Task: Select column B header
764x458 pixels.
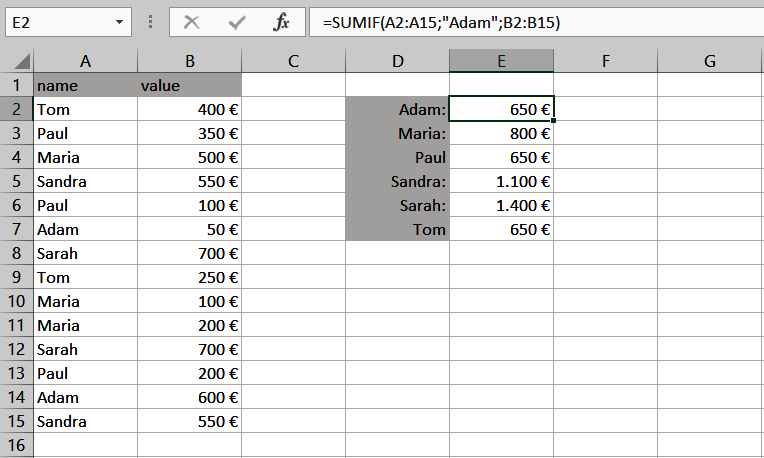Action: pos(189,61)
